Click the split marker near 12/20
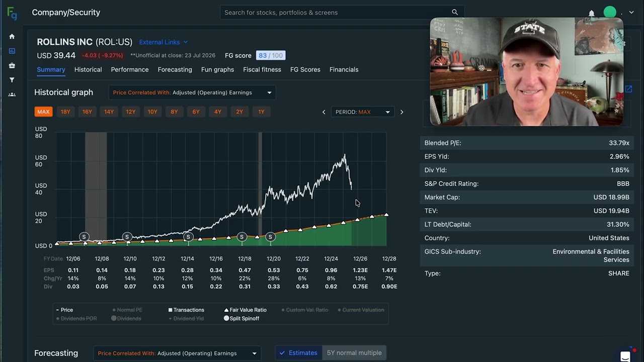The image size is (644, 362). pos(270,237)
